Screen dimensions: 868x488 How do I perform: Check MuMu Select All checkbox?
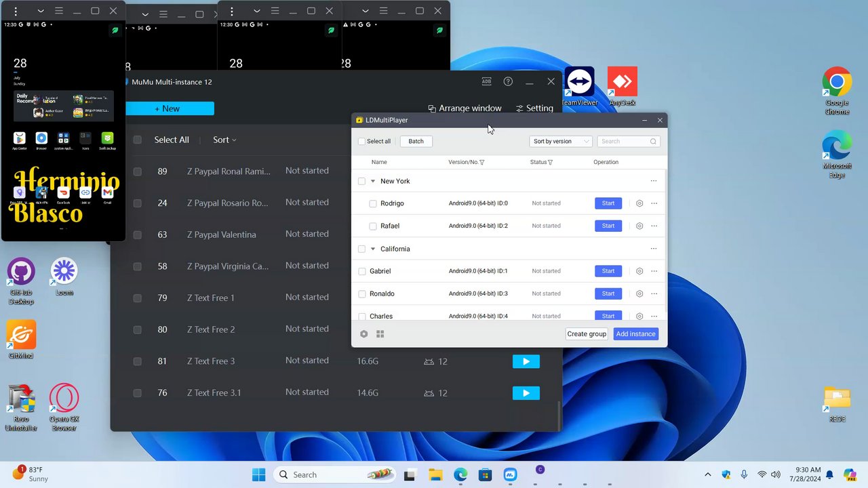pos(138,140)
